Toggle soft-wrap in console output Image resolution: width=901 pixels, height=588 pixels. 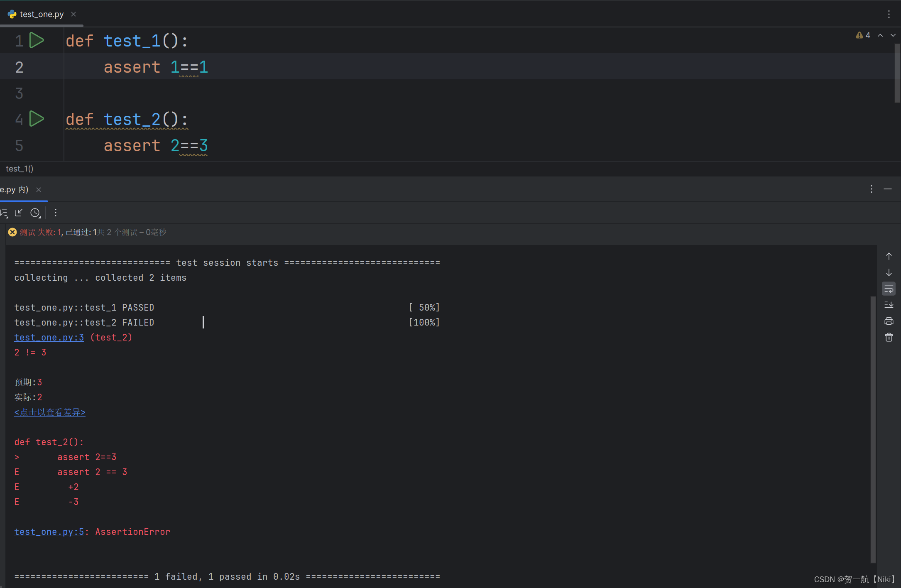click(x=889, y=289)
